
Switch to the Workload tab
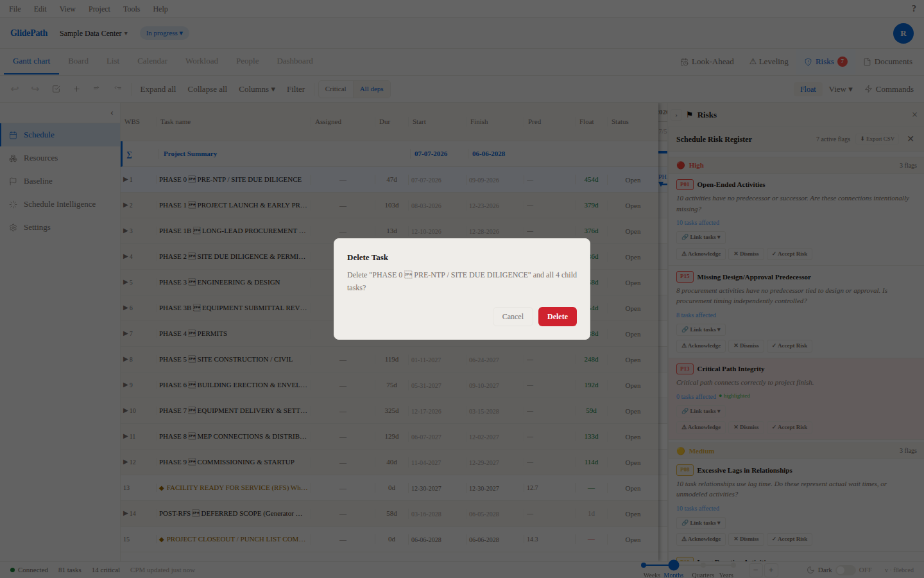click(x=201, y=61)
